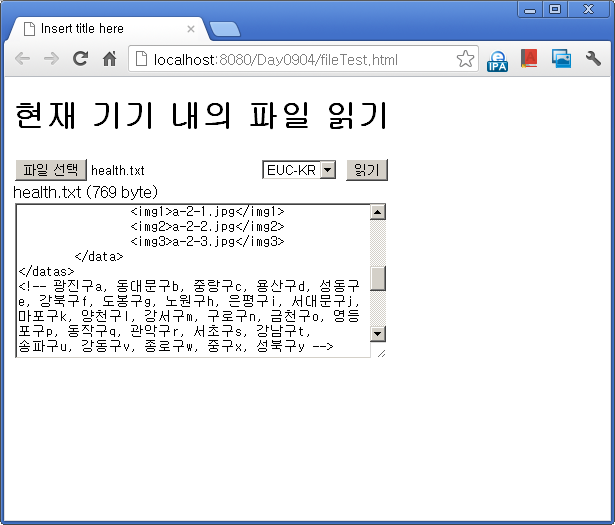Click the 'health.txt (769 byte)' info text
615x525 pixels.
click(86, 192)
